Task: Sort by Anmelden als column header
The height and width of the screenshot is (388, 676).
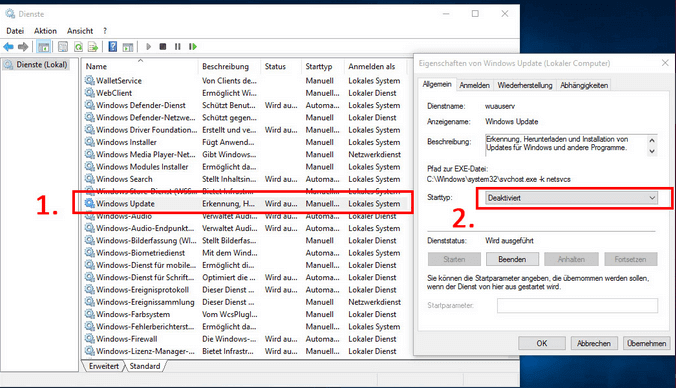Action: click(375, 66)
